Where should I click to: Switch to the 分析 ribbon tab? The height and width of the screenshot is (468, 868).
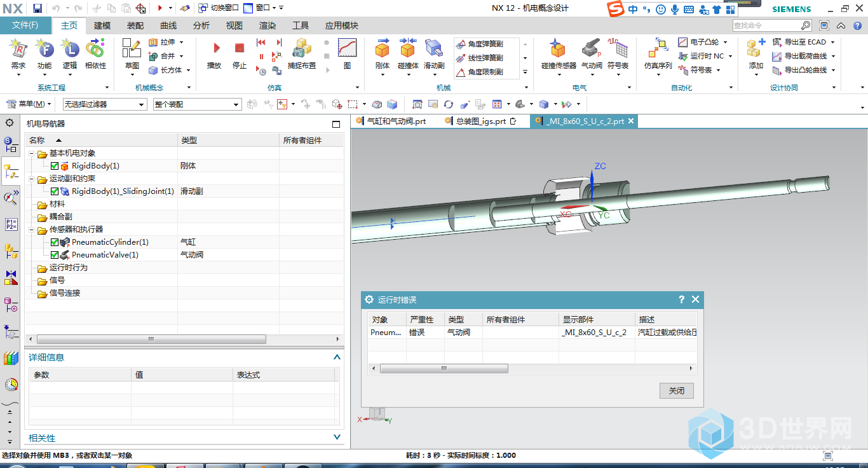click(x=201, y=25)
